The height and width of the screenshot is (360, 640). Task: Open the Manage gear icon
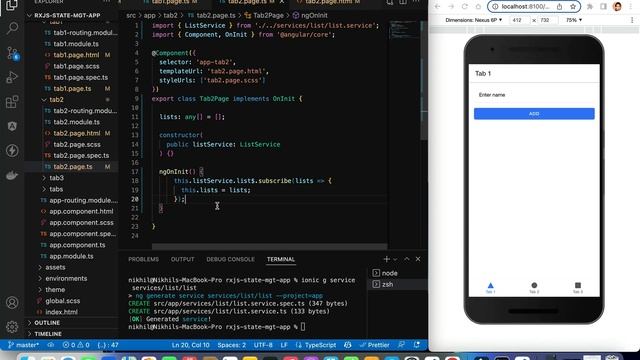12,327
